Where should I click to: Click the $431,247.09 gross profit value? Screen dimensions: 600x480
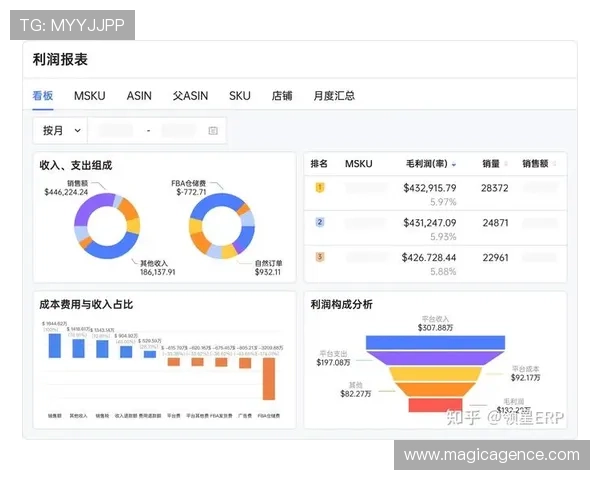pos(430,223)
